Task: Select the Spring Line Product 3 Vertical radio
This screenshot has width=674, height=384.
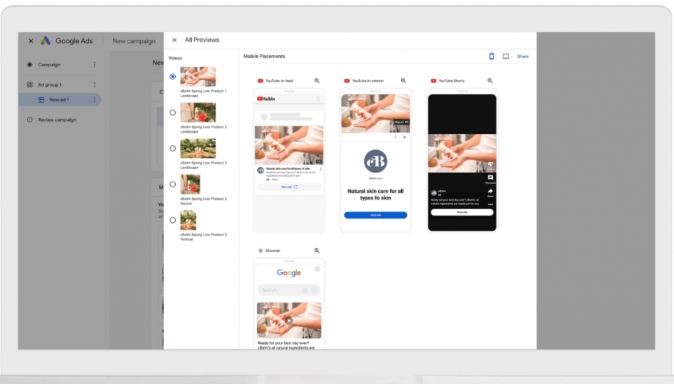Action: click(172, 220)
